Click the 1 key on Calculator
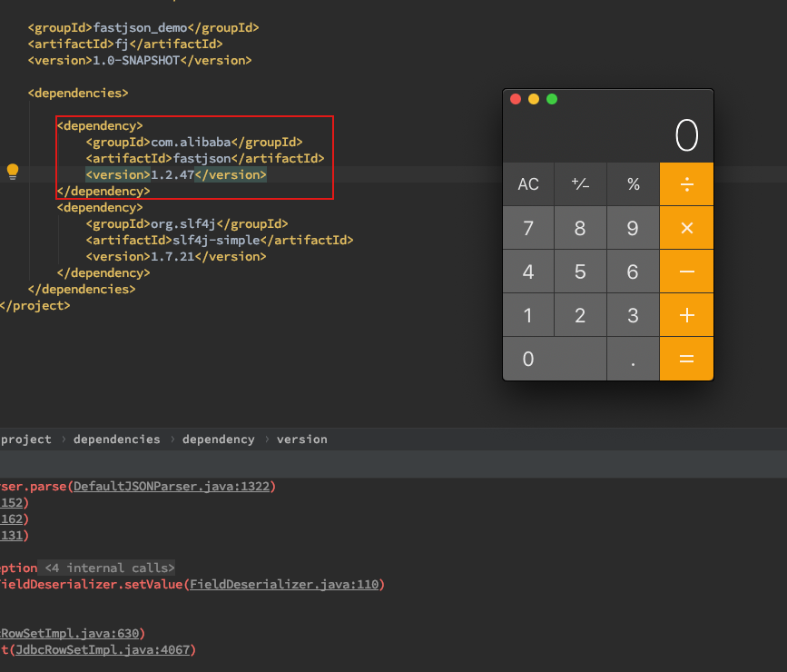This screenshot has height=672, width=787. point(528,315)
